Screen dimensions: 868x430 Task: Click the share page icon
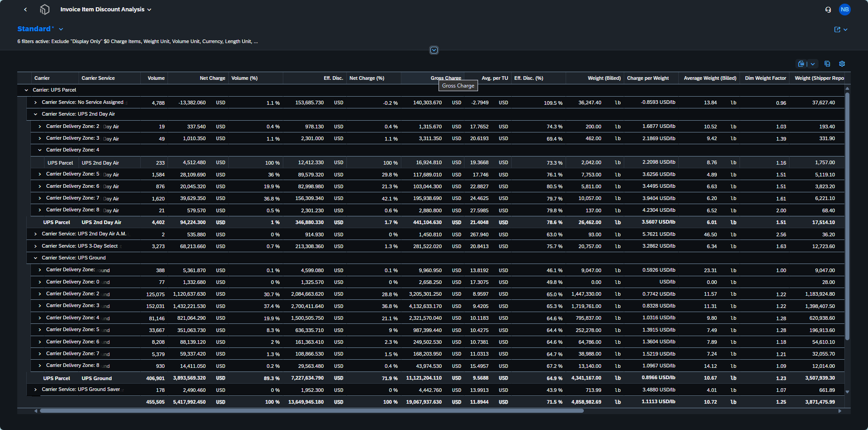coord(837,29)
